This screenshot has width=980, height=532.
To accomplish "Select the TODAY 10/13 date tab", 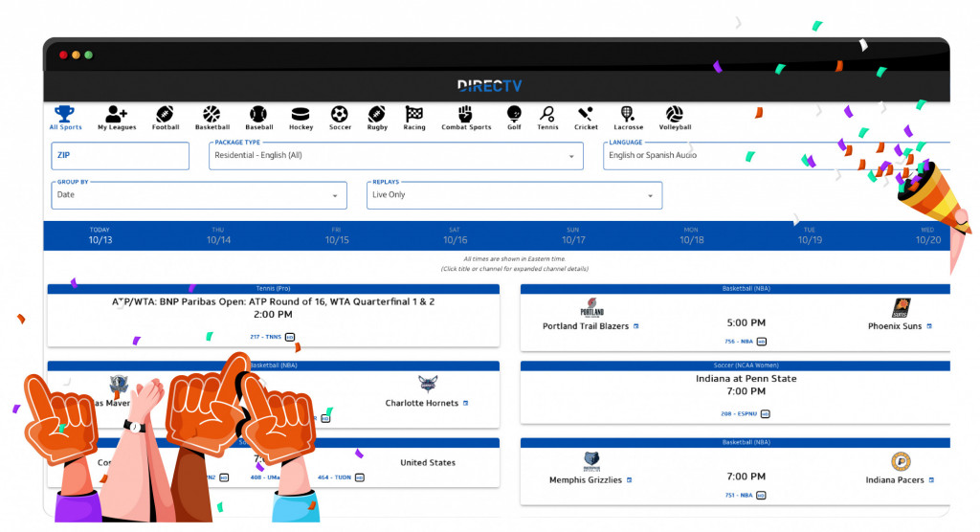I will click(100, 235).
